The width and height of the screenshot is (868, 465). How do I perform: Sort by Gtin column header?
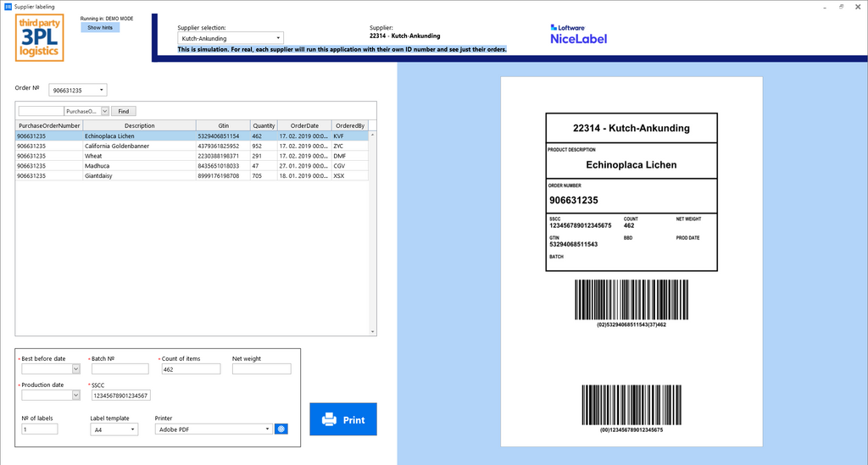(223, 125)
